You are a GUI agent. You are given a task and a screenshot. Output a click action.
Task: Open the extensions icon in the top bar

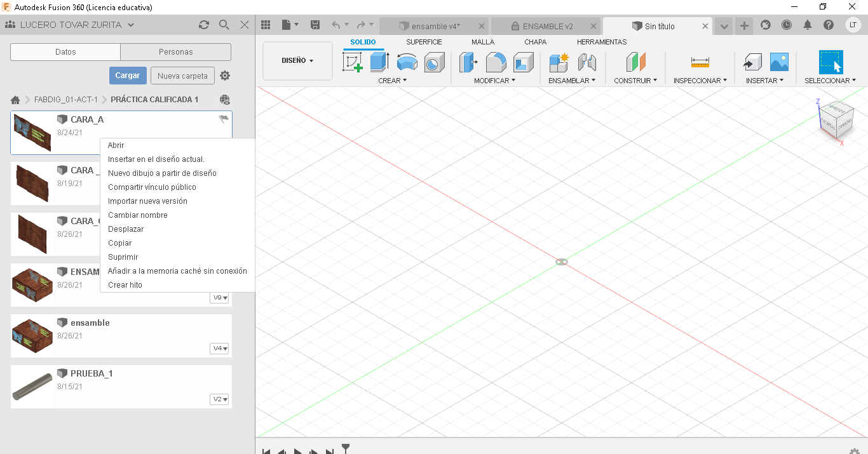click(766, 25)
